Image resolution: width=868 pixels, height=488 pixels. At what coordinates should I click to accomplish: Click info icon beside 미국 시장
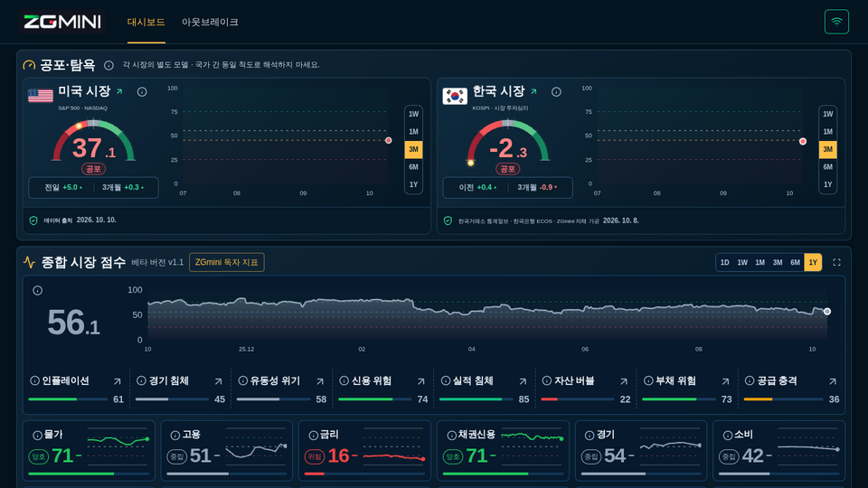tap(142, 92)
